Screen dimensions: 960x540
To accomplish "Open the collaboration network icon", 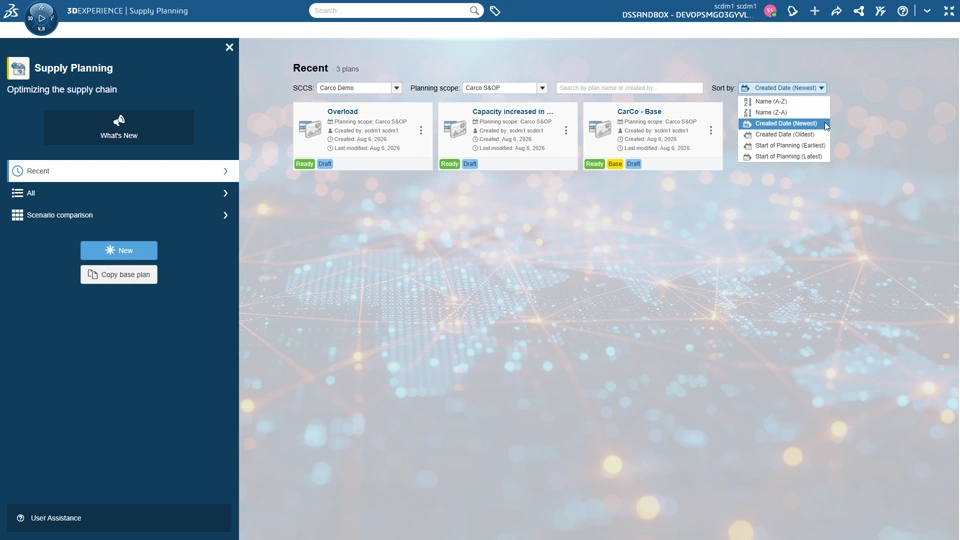I will tap(858, 11).
